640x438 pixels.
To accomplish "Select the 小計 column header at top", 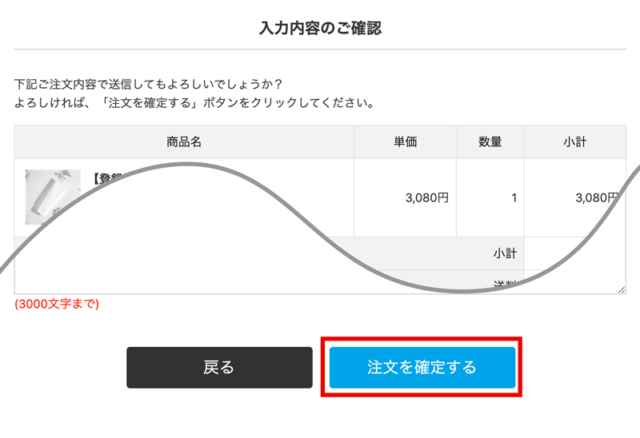I will [574, 142].
